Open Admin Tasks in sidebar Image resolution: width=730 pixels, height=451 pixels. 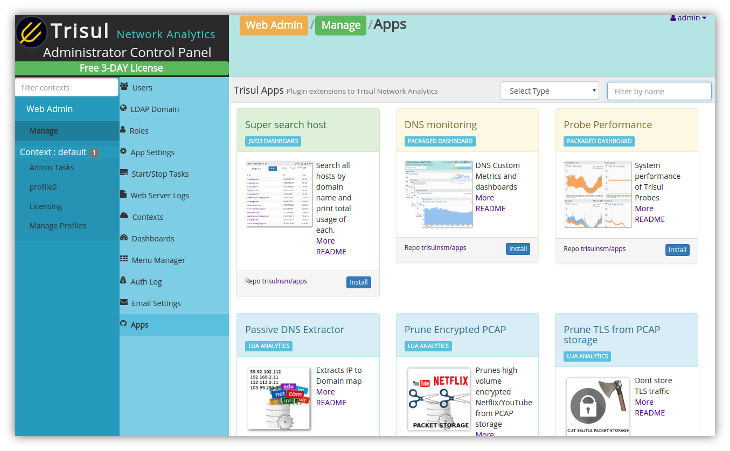pos(52,168)
